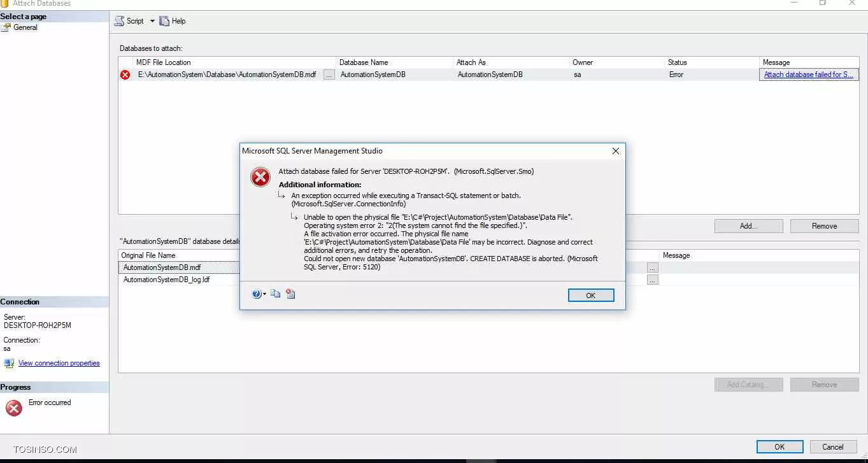
Task: Select the Status 'Error' cell
Action: point(712,75)
